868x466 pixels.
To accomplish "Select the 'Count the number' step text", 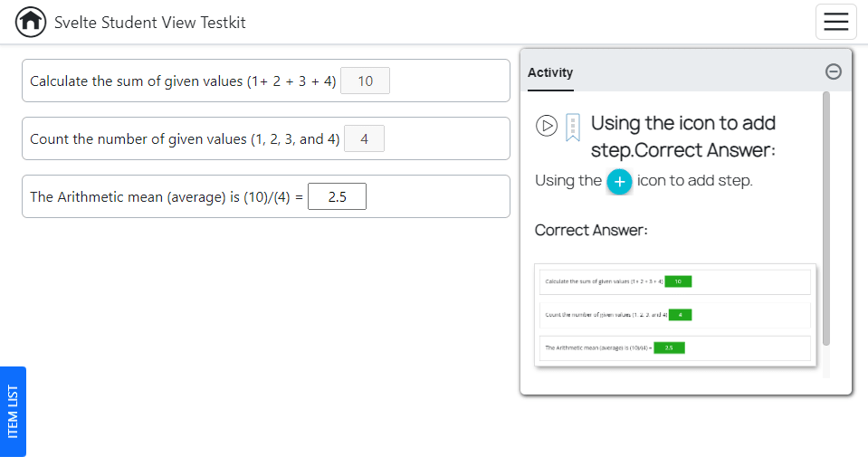I will click(x=185, y=139).
